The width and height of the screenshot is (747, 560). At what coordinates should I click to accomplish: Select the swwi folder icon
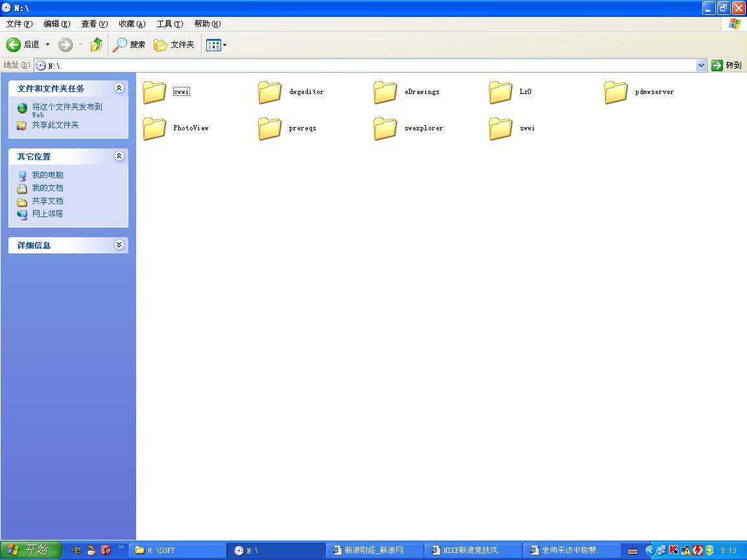click(x=500, y=128)
